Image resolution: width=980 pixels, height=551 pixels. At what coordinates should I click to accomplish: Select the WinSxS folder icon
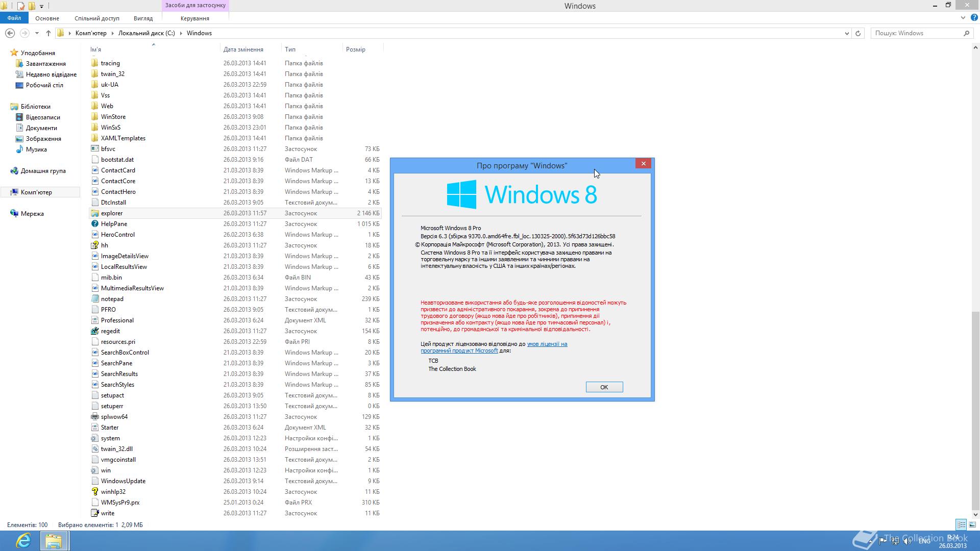[94, 128]
